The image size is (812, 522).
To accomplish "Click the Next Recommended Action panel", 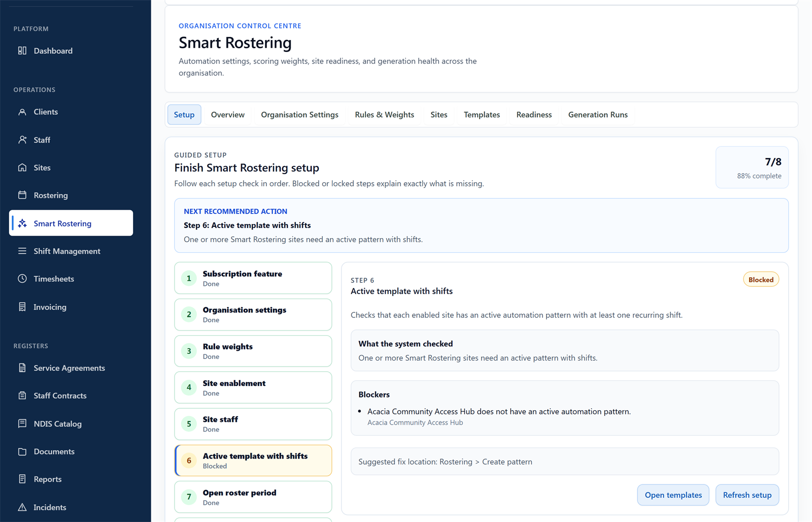I will tap(481, 225).
